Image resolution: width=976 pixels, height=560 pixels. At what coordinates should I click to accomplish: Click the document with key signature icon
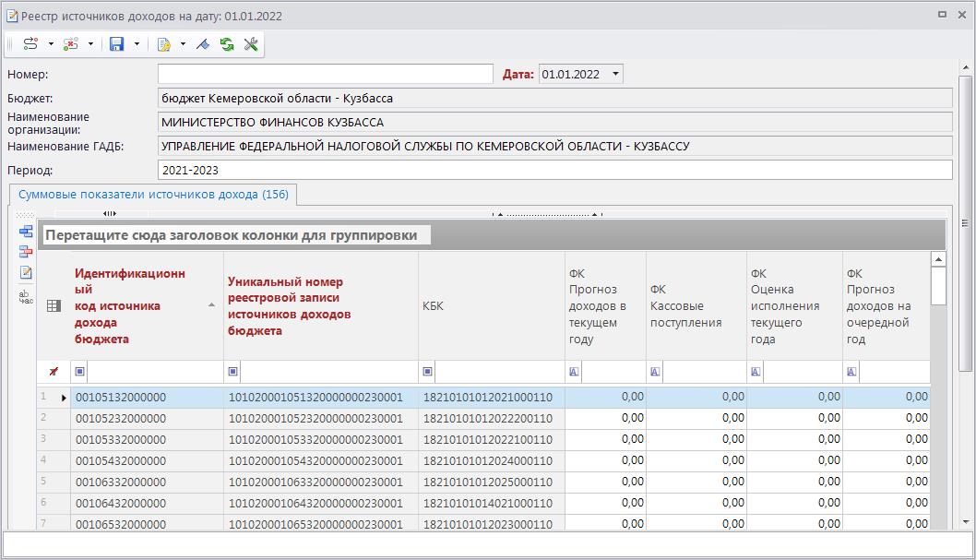pyautogui.click(x=163, y=44)
